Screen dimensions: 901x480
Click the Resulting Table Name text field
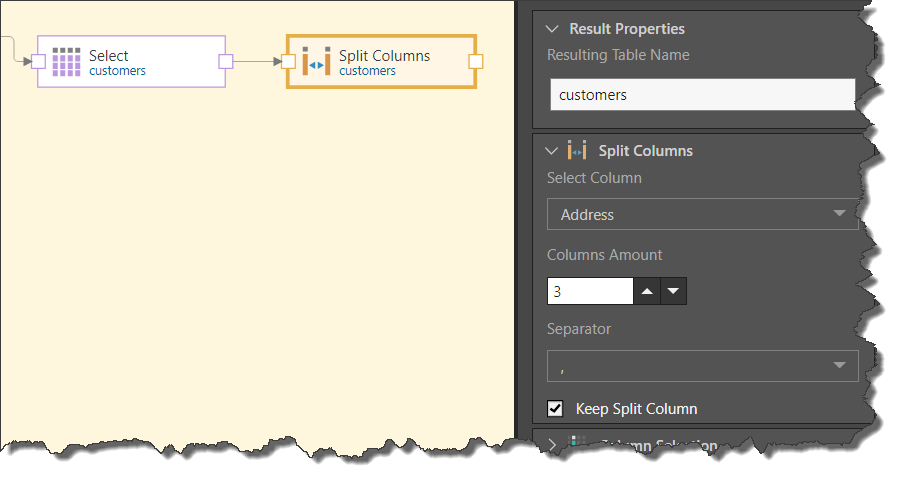(702, 95)
